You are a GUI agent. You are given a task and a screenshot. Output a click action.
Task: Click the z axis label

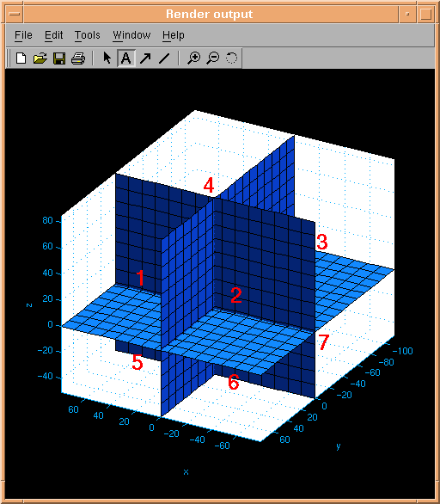pyautogui.click(x=29, y=305)
